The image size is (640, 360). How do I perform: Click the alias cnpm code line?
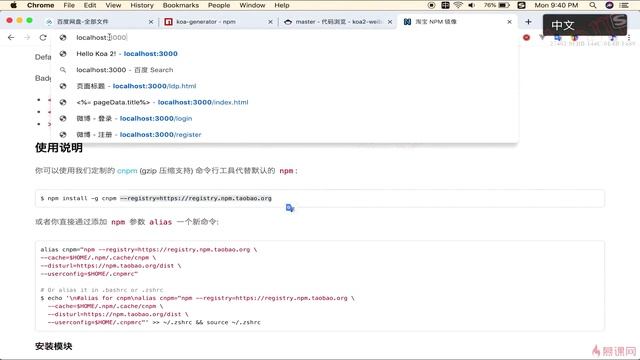tap(149, 249)
